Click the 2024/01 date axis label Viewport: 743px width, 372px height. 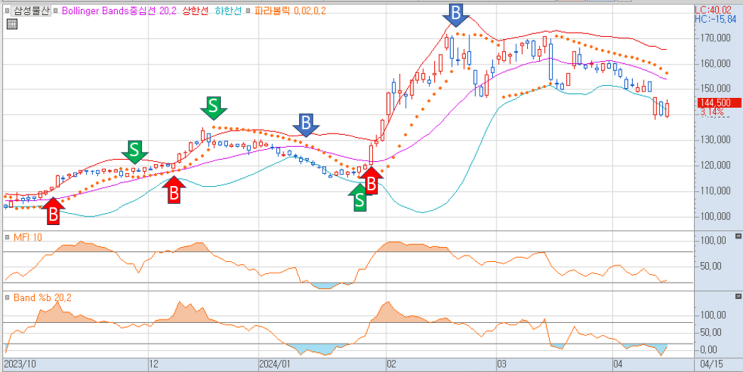click(275, 364)
